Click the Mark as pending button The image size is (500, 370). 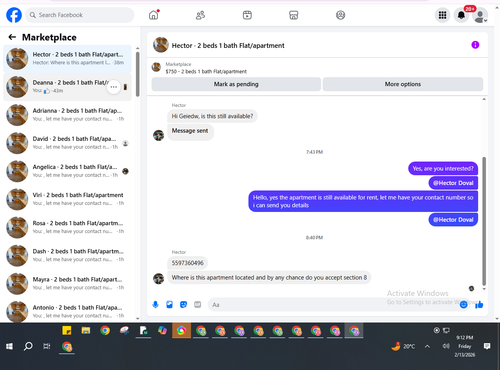coord(236,84)
